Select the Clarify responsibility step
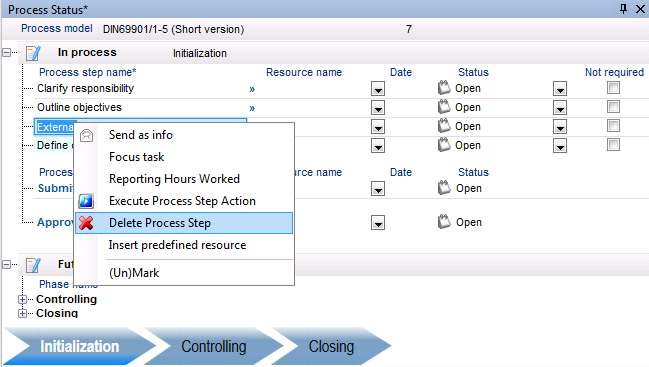Viewport: 649px width, 367px height. click(86, 89)
